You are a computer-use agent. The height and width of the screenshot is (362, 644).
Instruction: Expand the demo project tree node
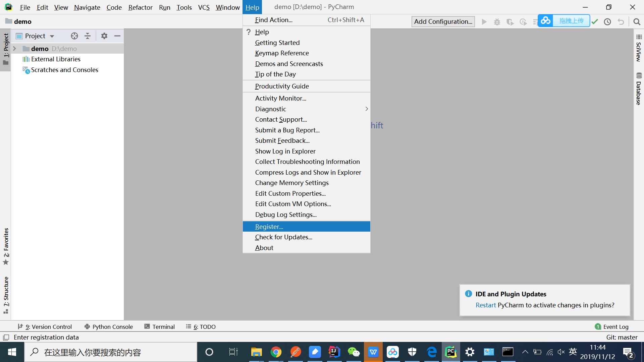pos(15,48)
